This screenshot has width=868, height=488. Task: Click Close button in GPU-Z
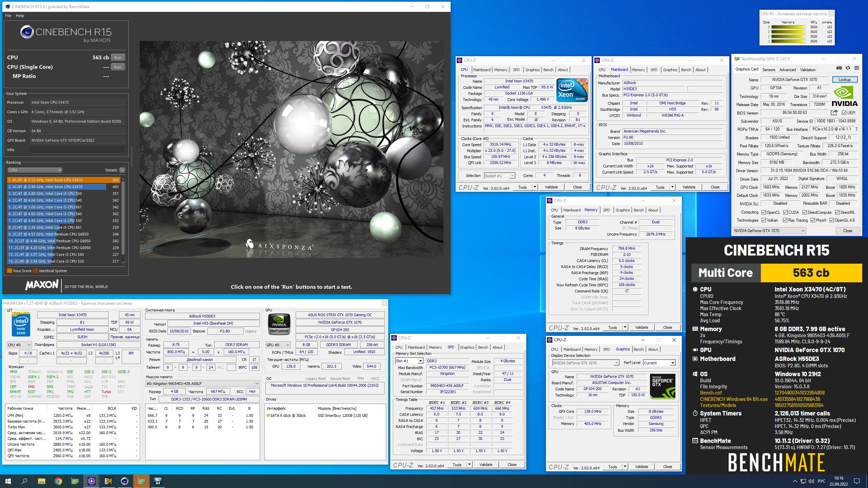(x=847, y=231)
